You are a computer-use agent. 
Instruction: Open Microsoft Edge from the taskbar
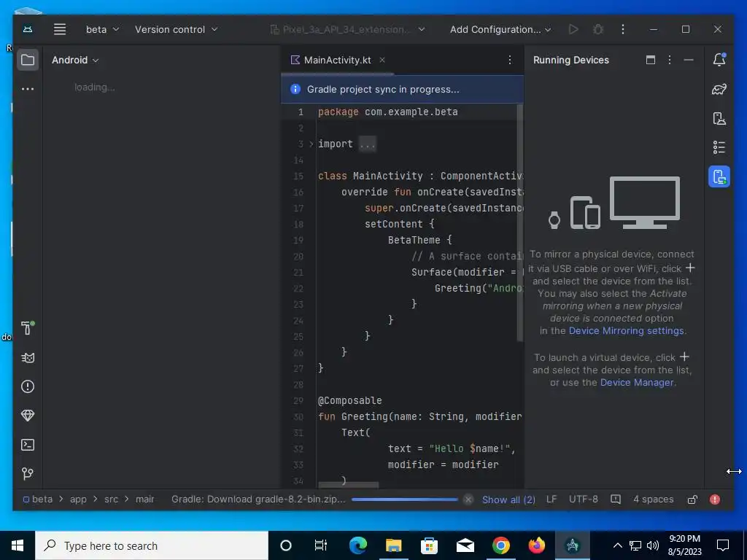[357, 545]
